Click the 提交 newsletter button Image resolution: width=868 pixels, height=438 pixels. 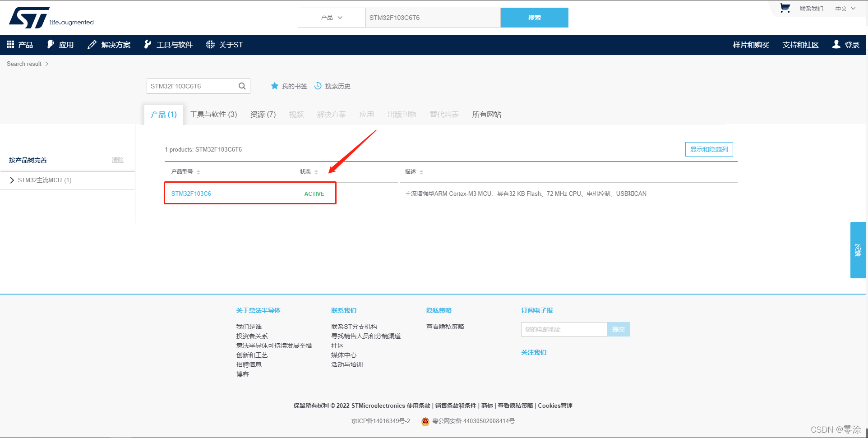coord(619,329)
